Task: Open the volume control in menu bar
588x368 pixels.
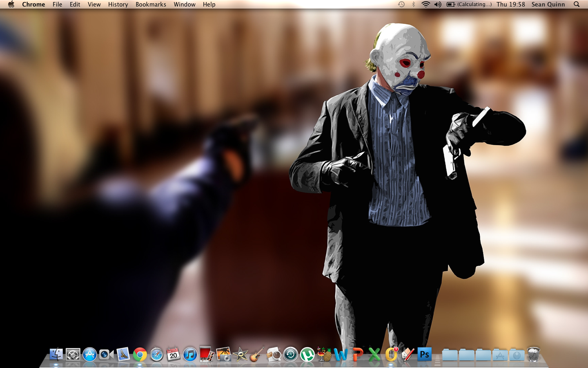Action: (438, 4)
